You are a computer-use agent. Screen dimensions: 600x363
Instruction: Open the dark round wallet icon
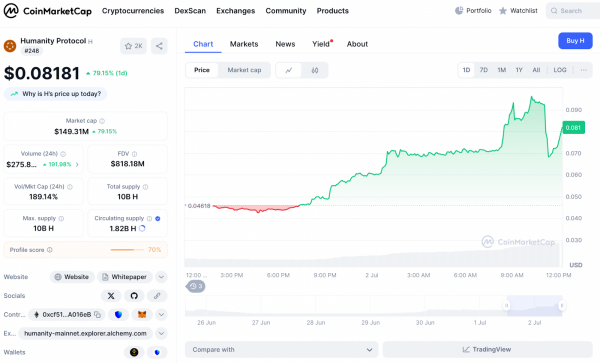(134, 352)
